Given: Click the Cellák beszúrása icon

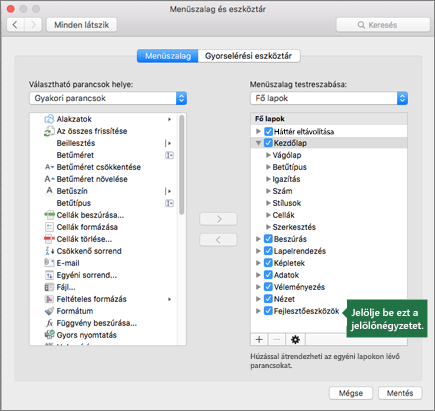Looking at the screenshot, I should (49, 215).
